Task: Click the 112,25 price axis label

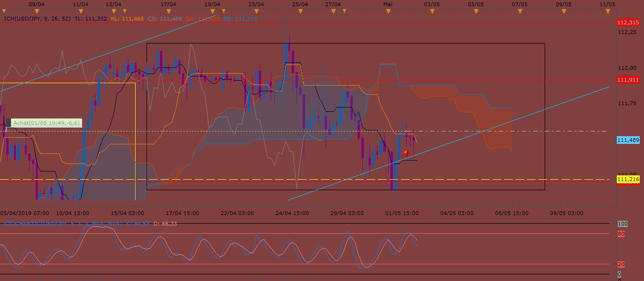Action: [627, 32]
